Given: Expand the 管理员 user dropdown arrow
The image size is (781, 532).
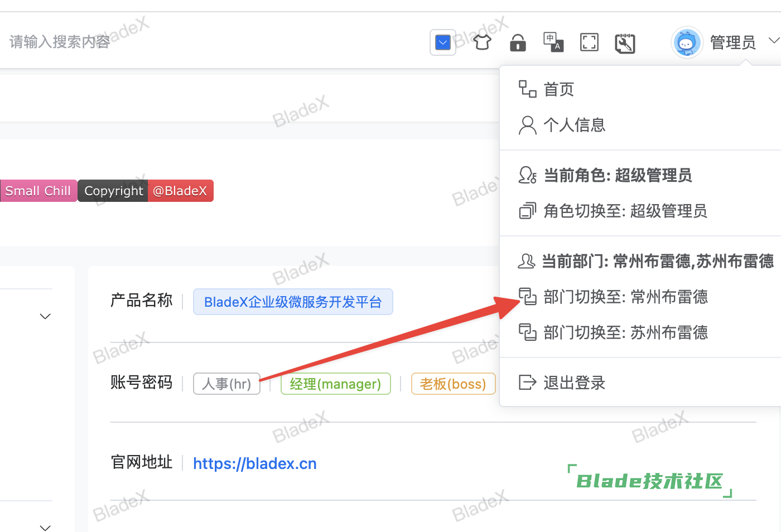Looking at the screenshot, I should [773, 41].
